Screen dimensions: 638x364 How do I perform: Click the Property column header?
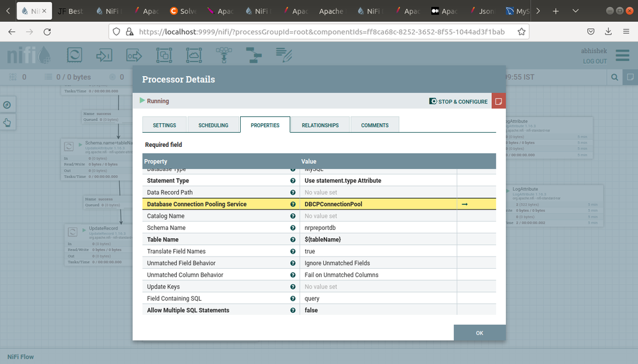click(221, 162)
